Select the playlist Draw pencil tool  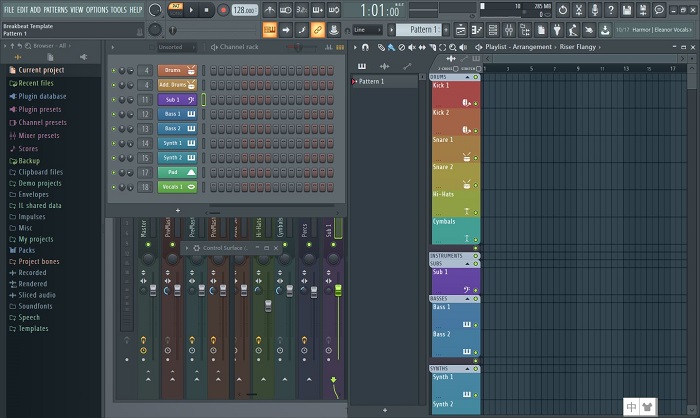[381, 47]
